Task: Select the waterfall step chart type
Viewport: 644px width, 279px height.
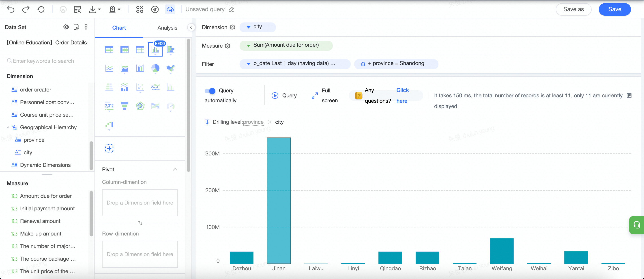Action: (109, 125)
